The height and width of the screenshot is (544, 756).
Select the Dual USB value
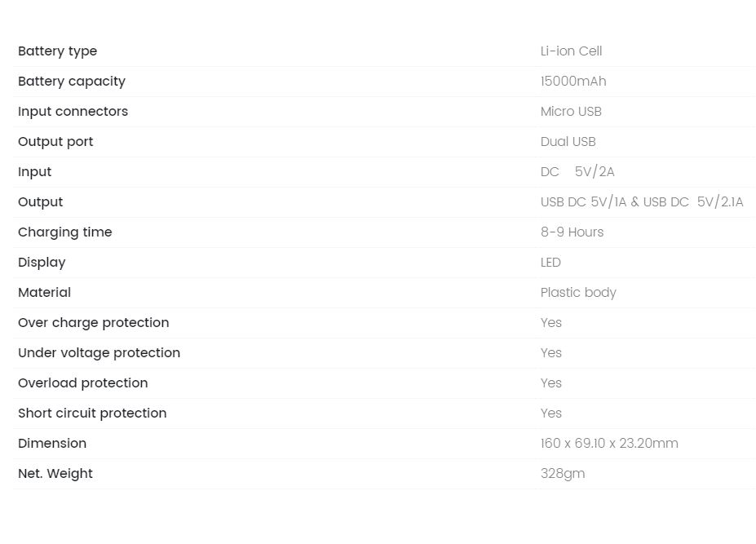(568, 142)
